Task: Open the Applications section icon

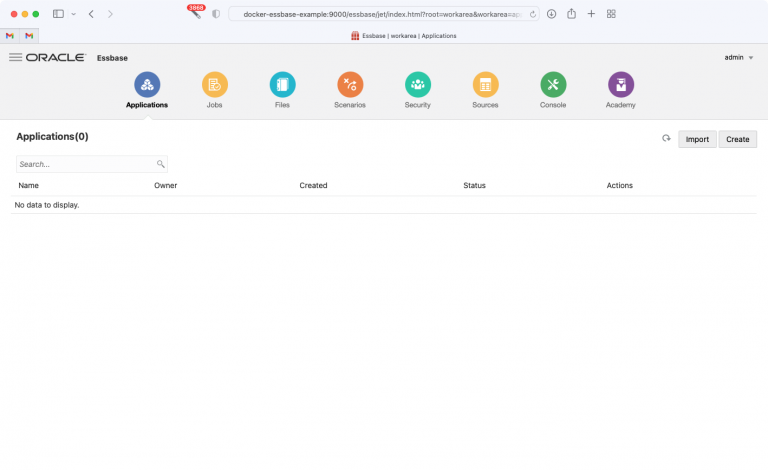Action: pos(147,85)
